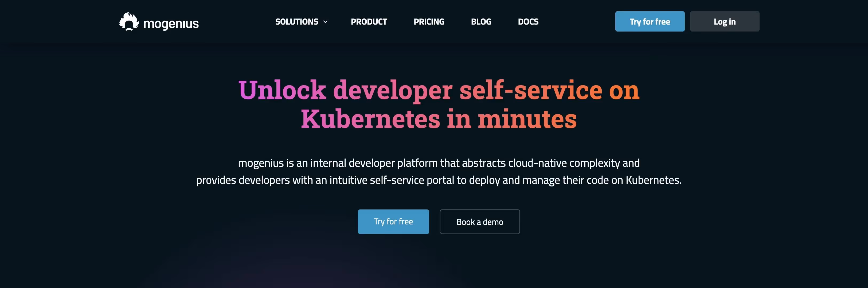868x288 pixels.
Task: Select the Log in button
Action: 725,22
